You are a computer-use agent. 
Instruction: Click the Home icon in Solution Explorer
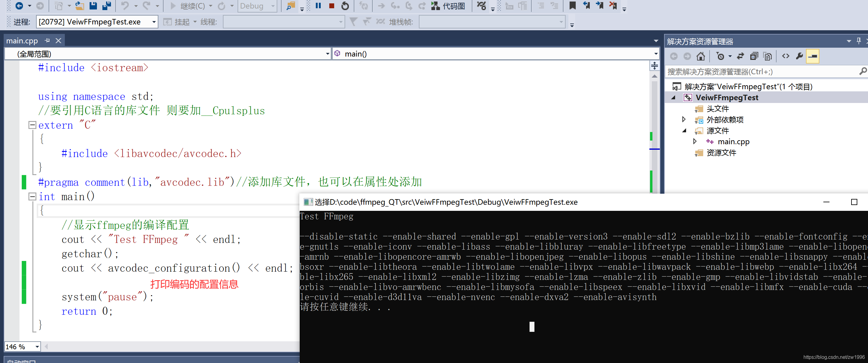click(700, 56)
